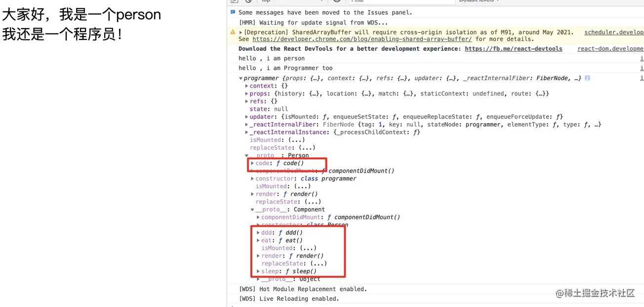Open the scheduler.development source link

614,32
